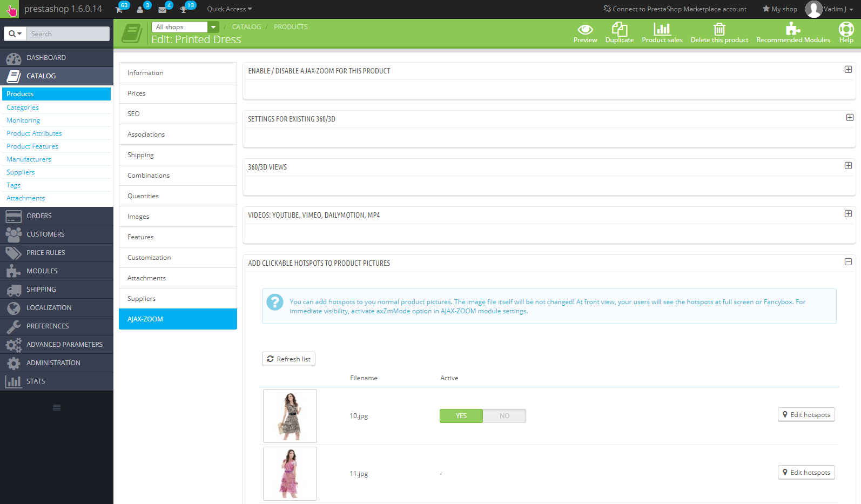Image resolution: width=861 pixels, height=504 pixels.
Task: Open the Quick Access menu
Action: pos(229,9)
